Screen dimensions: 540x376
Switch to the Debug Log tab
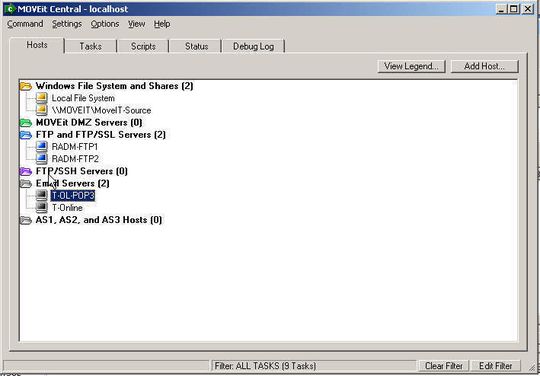pyautogui.click(x=253, y=46)
